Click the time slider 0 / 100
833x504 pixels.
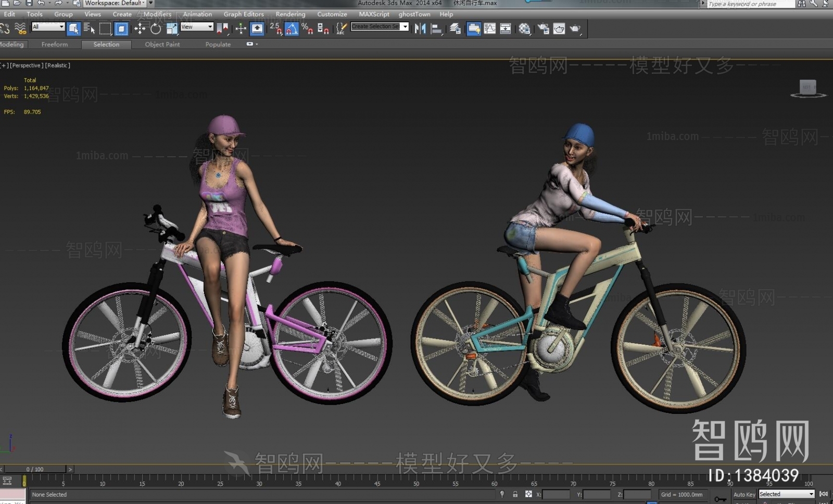pyautogui.click(x=35, y=469)
